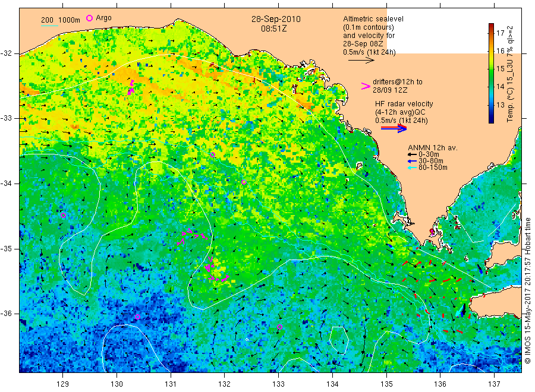This screenshot has height=392, width=535.
Task: Click drifter track cluster near 130.3°E, 32.5°S
Action: [x=131, y=87]
